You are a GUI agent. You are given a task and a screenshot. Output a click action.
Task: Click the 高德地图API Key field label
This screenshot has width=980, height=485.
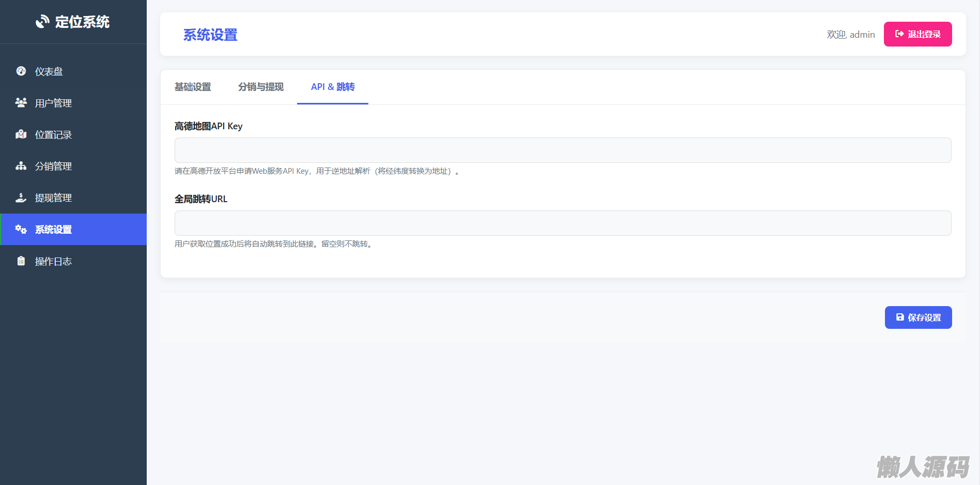point(208,126)
